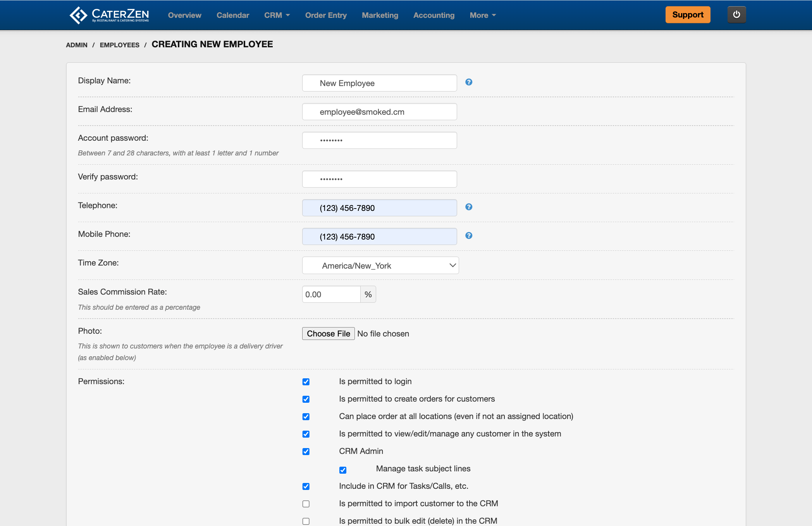This screenshot has width=812, height=526.
Task: Uncheck Manage task subject lines
Action: [x=343, y=470]
